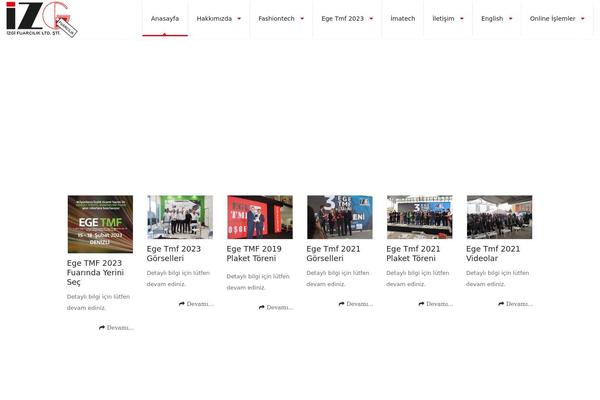Click heading Ege TMF 2019 Plaket Töreni
600x400 pixels.
point(254,253)
